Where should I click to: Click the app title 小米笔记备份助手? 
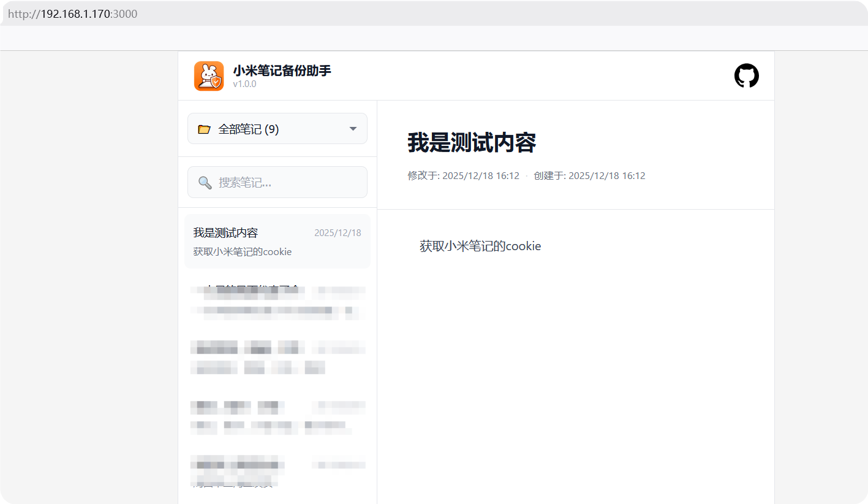pyautogui.click(x=282, y=70)
